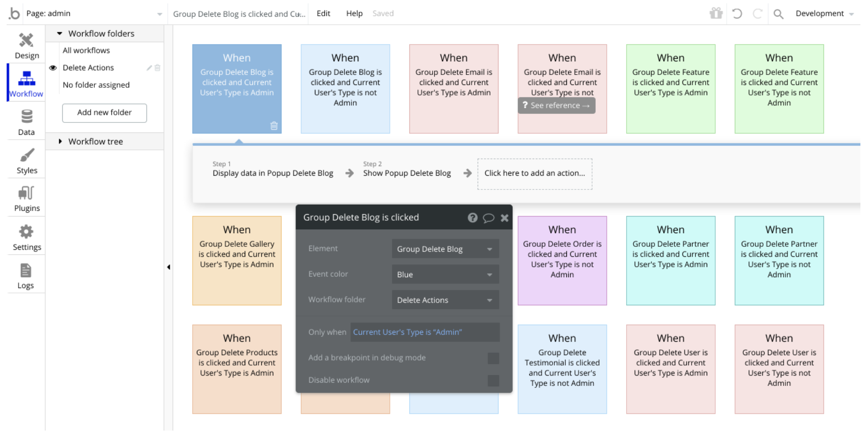Check the Disable workflow box
Screen dimensions: 868x432
click(493, 380)
